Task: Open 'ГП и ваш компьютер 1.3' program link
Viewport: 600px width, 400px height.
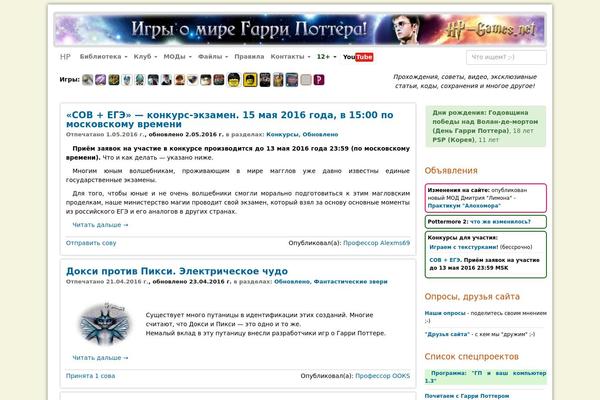Action: tap(486, 377)
